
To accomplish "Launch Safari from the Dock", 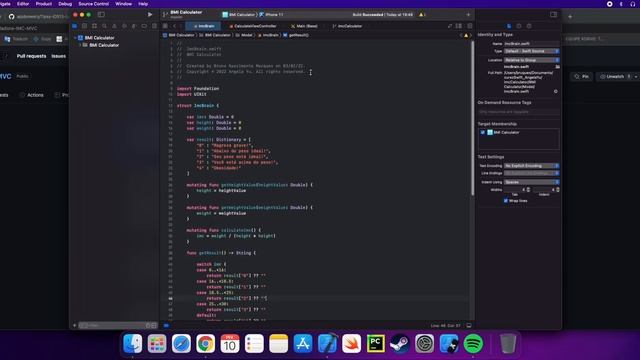I will click(181, 344).
